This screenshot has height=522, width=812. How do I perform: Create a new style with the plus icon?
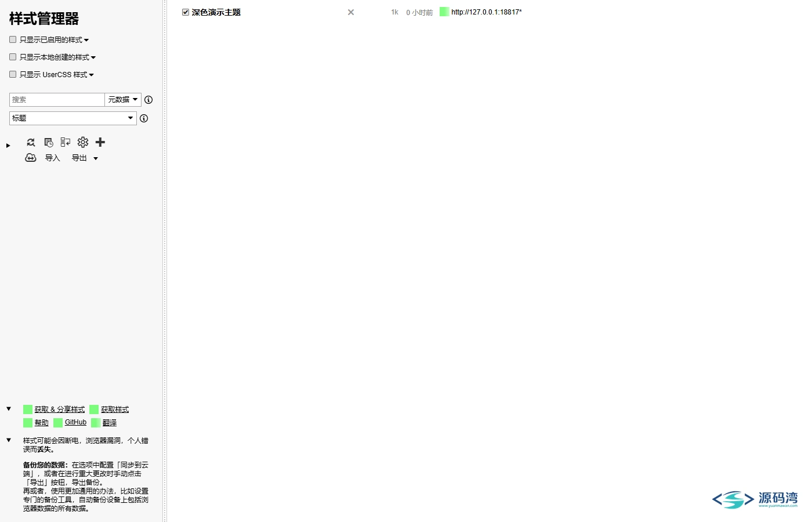100,142
